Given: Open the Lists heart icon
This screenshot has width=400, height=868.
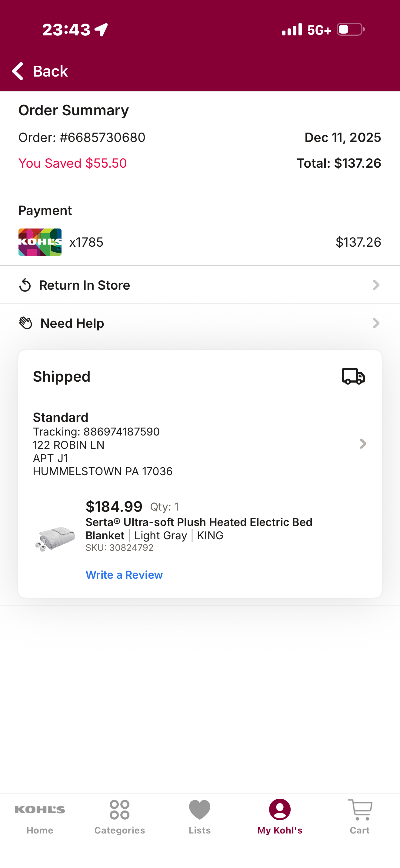Looking at the screenshot, I should click(200, 809).
